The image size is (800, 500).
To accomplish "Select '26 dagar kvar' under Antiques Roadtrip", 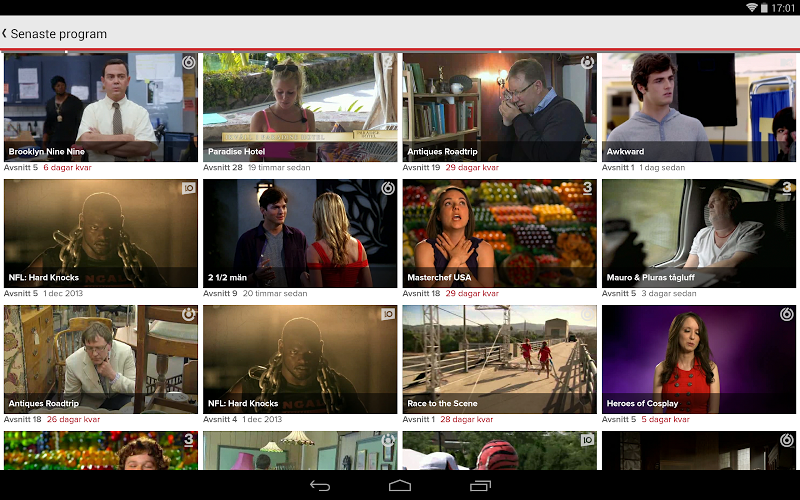I will tap(73, 419).
